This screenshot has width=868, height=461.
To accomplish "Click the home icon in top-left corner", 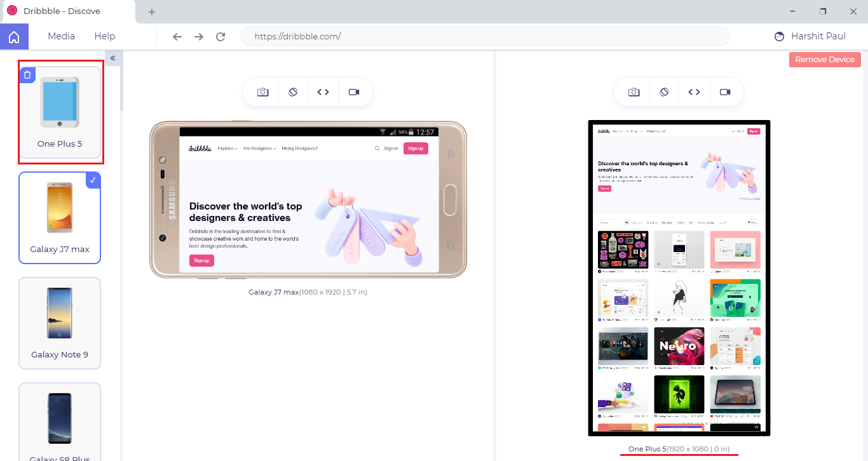I will (x=14, y=37).
